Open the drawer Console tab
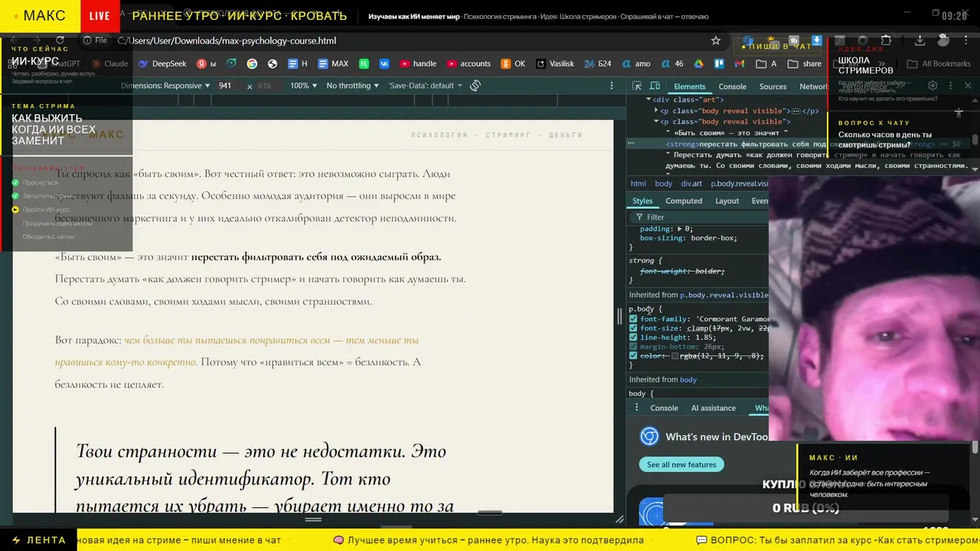The image size is (980, 551). (664, 408)
